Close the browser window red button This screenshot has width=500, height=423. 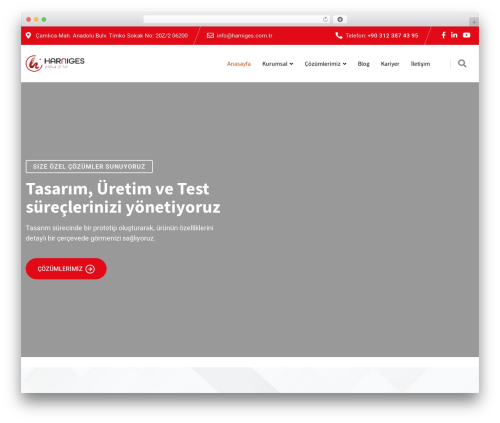point(29,19)
